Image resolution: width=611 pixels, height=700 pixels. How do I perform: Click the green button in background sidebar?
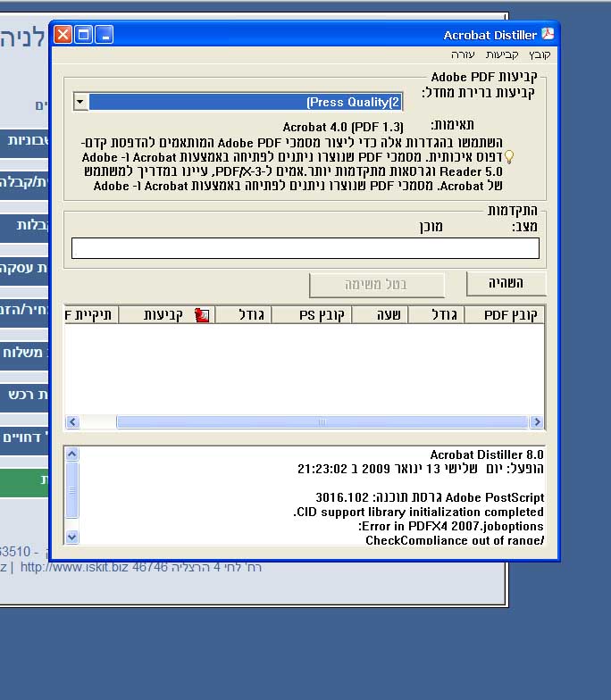click(x=24, y=482)
